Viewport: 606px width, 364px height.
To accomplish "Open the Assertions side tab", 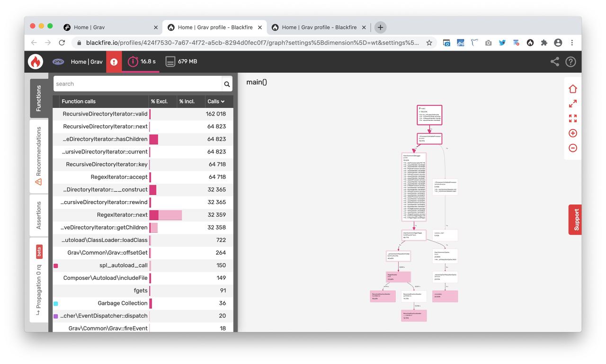I will [39, 215].
